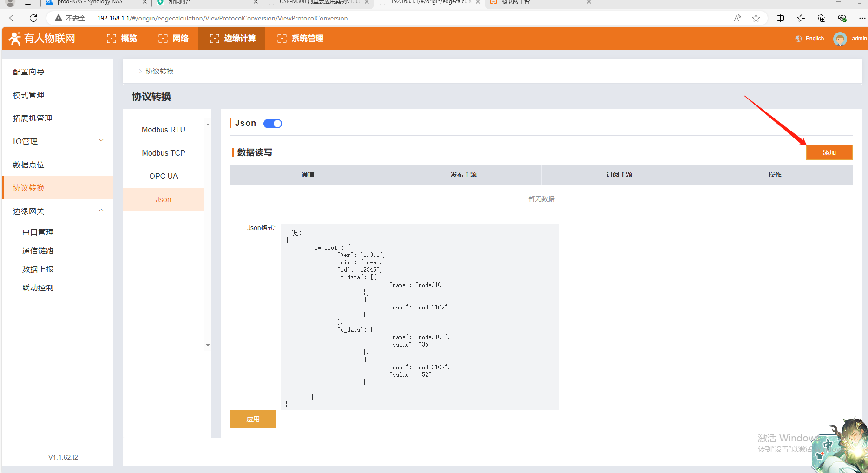
Task: Collapse the 边缘网关 submenu
Action: coord(101,210)
